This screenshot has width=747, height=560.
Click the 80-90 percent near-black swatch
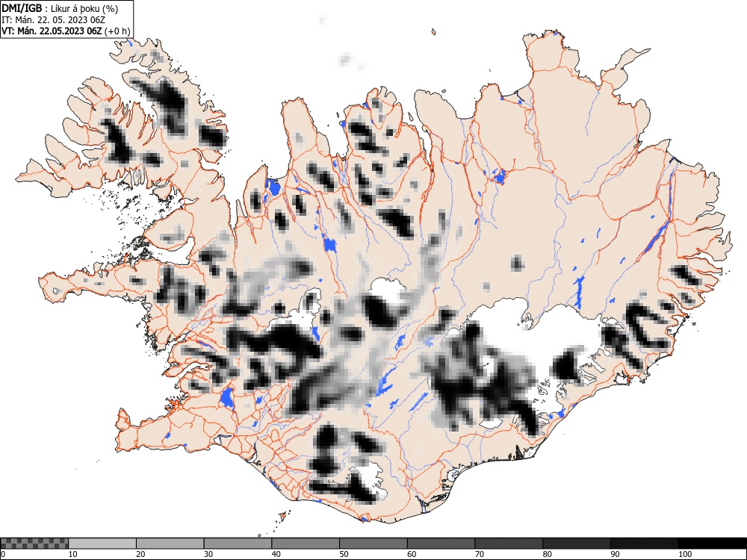pos(577,544)
